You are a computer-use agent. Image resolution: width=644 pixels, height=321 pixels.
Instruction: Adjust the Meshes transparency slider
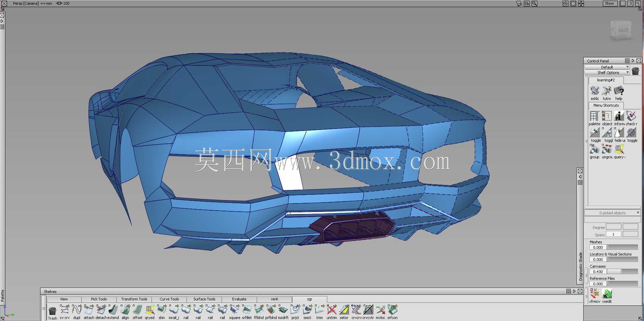click(622, 247)
